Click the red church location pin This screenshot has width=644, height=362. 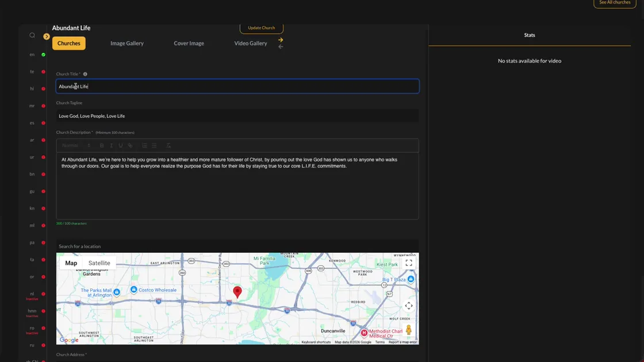pos(237,292)
